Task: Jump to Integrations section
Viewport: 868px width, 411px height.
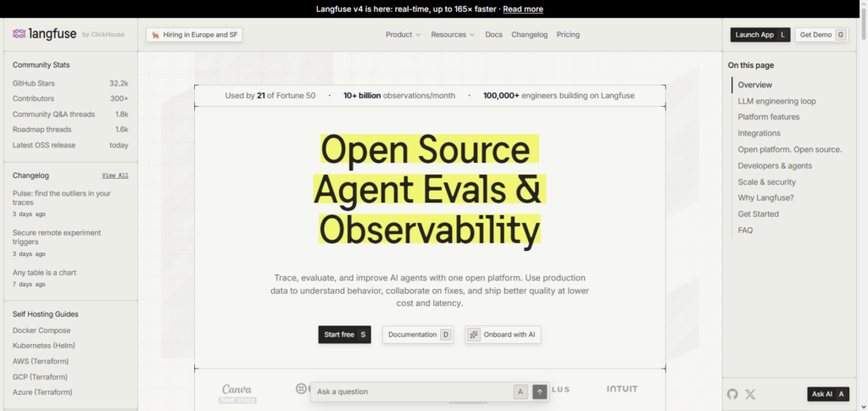Action: tap(759, 133)
